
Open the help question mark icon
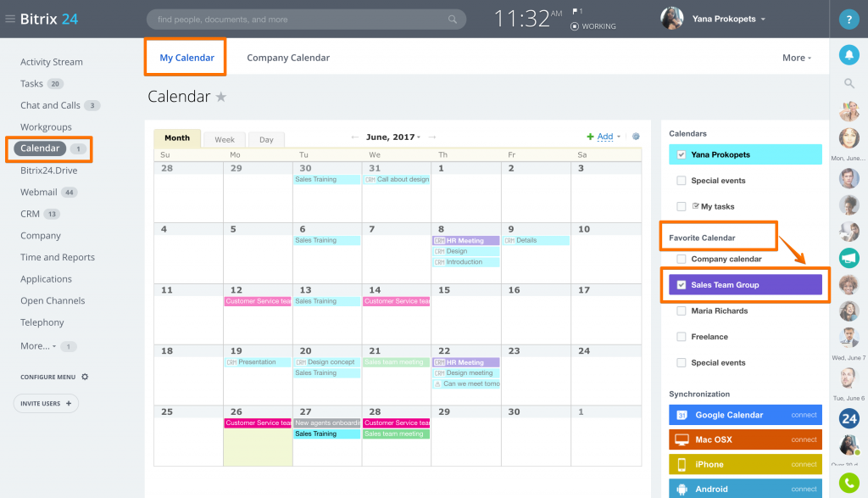(849, 20)
